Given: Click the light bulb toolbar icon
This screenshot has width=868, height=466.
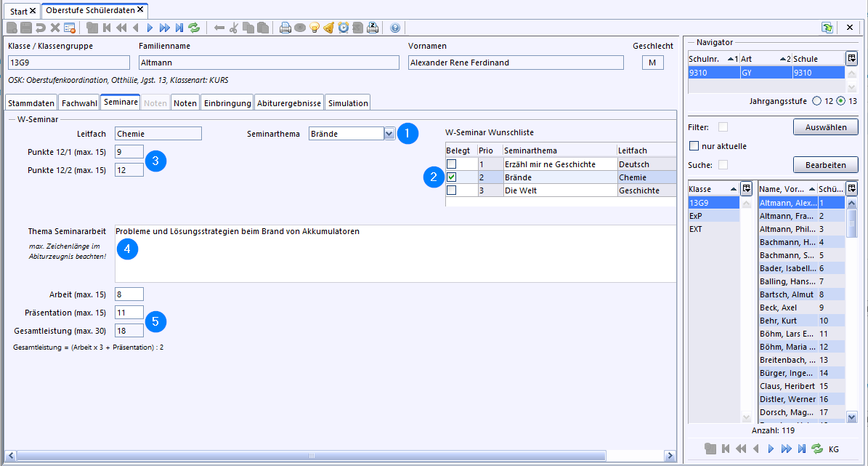Looking at the screenshot, I should click(315, 28).
